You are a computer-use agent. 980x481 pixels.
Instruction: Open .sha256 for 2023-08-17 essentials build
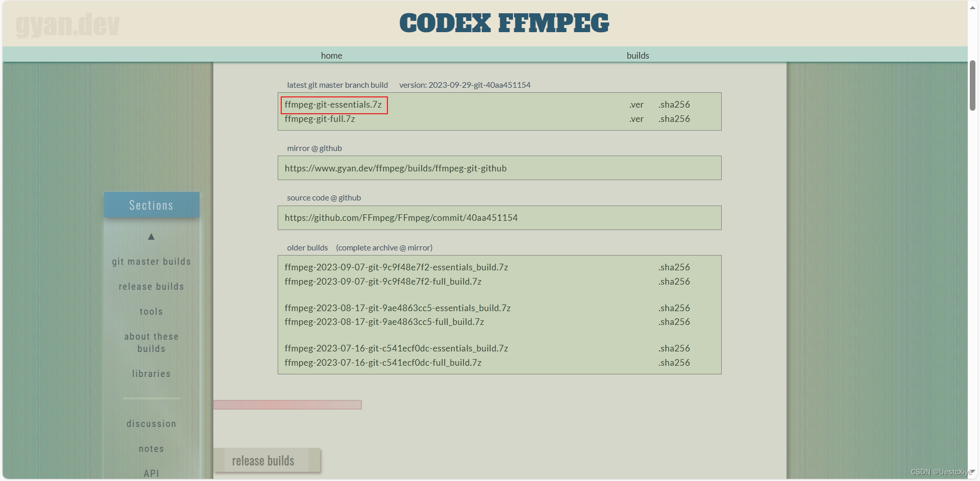point(674,308)
